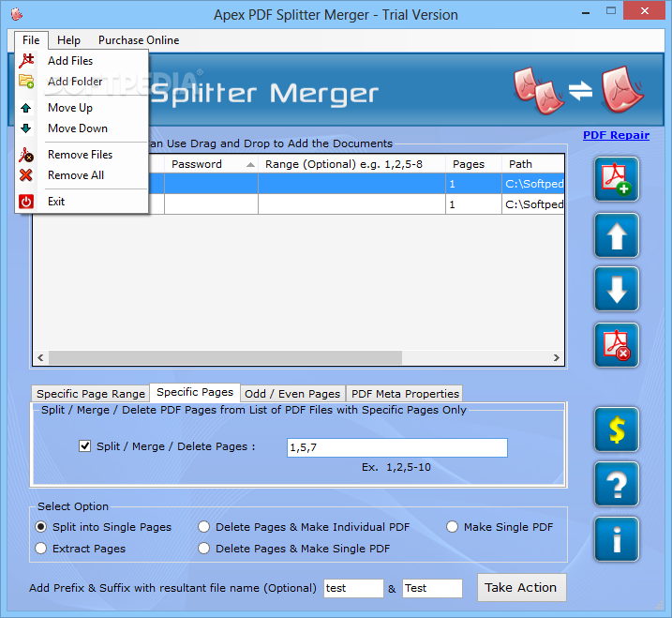The height and width of the screenshot is (618, 672).
Task: Choose Add Files menu entry
Action: tap(82, 60)
